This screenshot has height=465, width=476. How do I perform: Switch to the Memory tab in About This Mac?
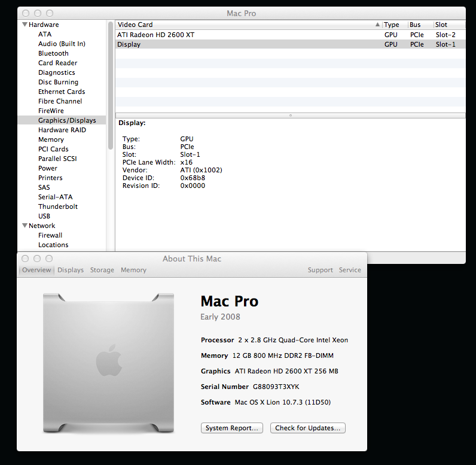[133, 270]
